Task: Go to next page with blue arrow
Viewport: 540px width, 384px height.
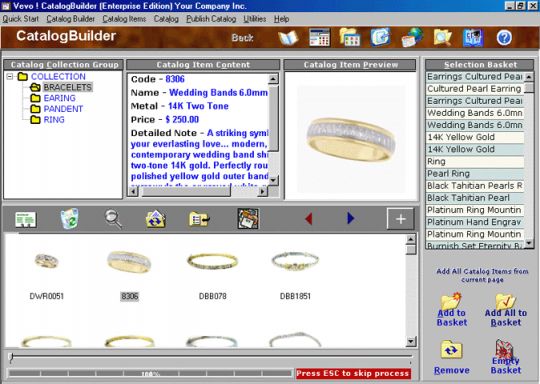Action: (350, 218)
